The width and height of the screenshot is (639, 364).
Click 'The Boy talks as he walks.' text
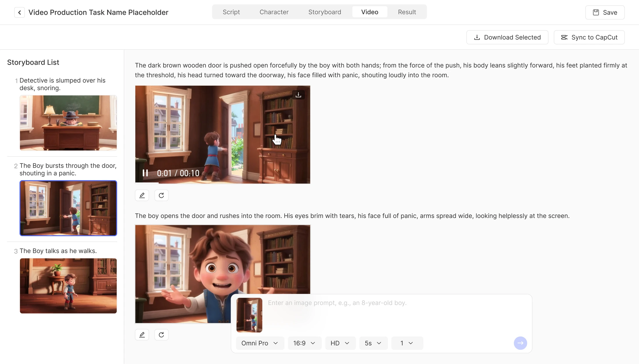tap(58, 251)
